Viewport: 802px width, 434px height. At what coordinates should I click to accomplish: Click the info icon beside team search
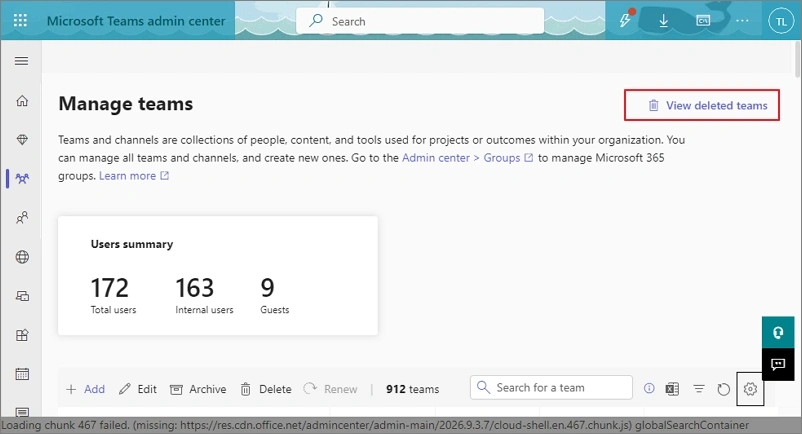click(649, 389)
